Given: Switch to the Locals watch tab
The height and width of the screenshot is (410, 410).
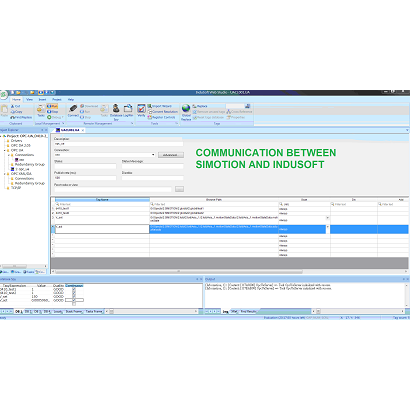Looking at the screenshot, I should [58, 311].
